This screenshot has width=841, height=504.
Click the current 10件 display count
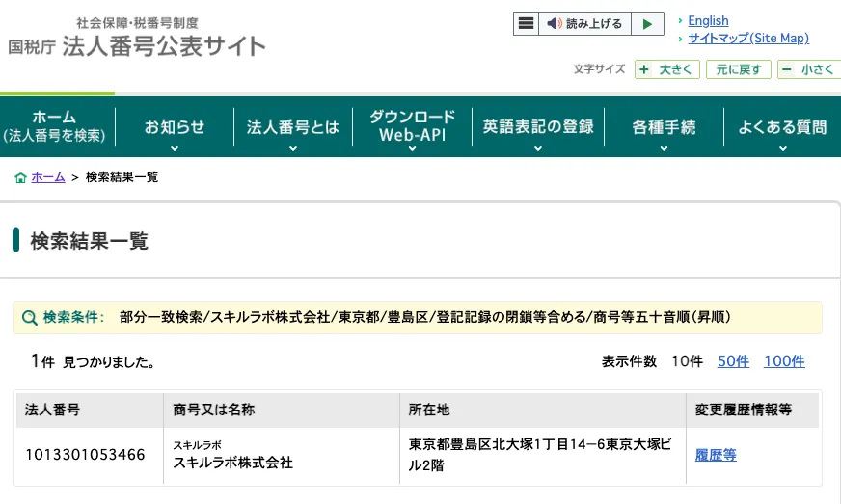coord(687,361)
